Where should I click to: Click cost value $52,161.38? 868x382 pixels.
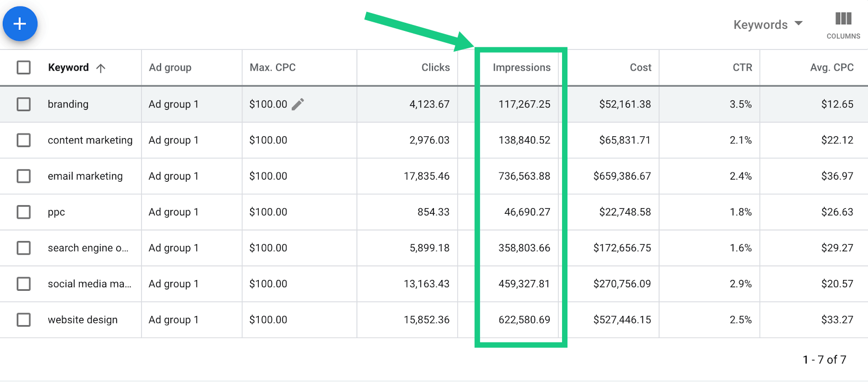click(625, 104)
